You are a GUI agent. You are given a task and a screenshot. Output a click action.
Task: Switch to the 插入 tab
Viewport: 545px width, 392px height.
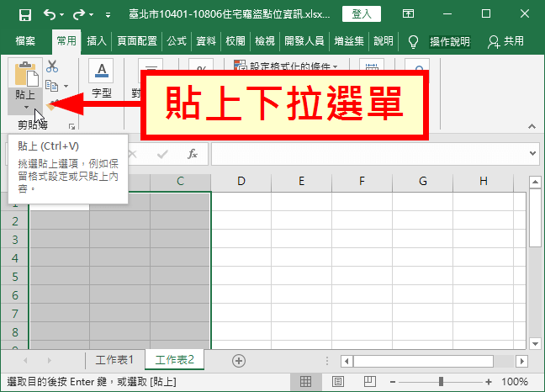point(96,41)
